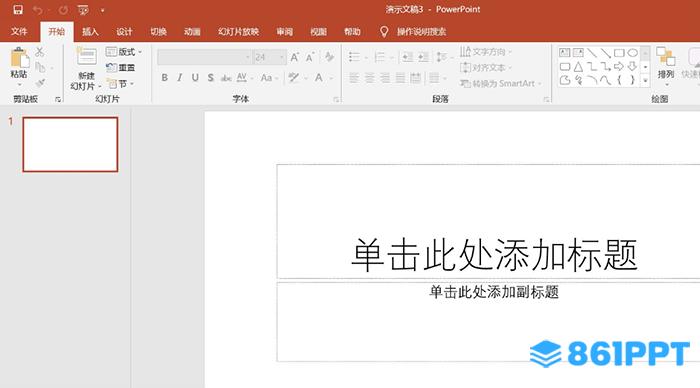Open the 字体 dialog launcher

pos(336,100)
